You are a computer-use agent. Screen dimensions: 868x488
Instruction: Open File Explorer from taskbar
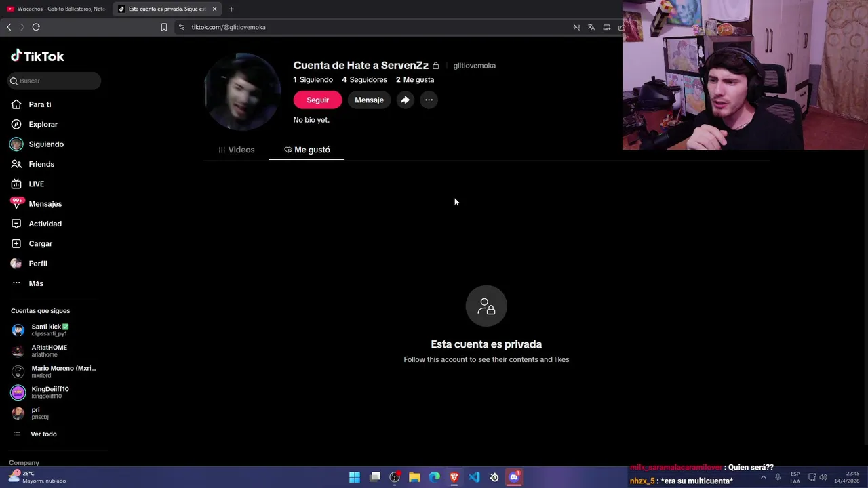(414, 477)
